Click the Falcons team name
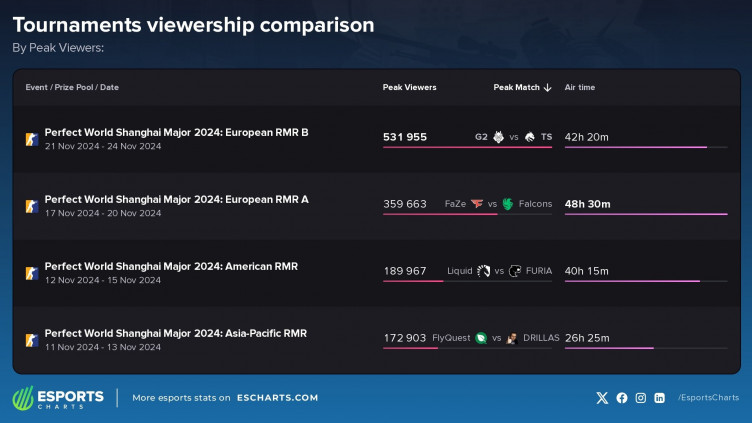Image resolution: width=752 pixels, height=423 pixels. (535, 204)
